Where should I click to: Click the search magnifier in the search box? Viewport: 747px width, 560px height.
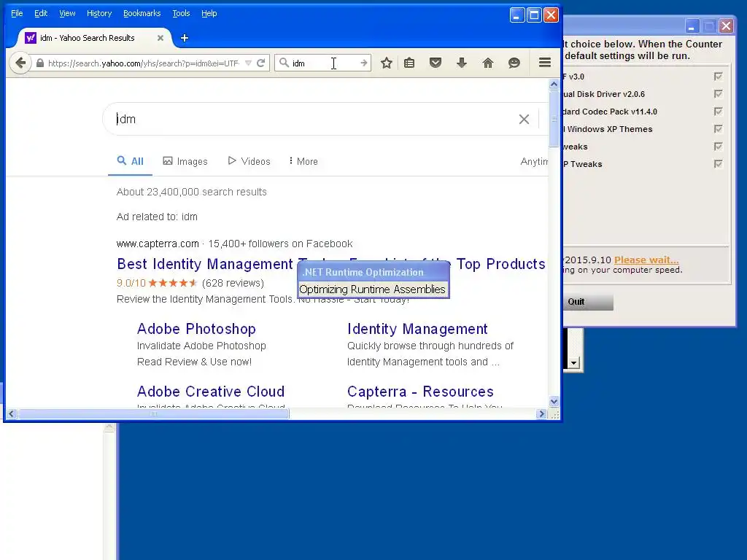point(284,63)
